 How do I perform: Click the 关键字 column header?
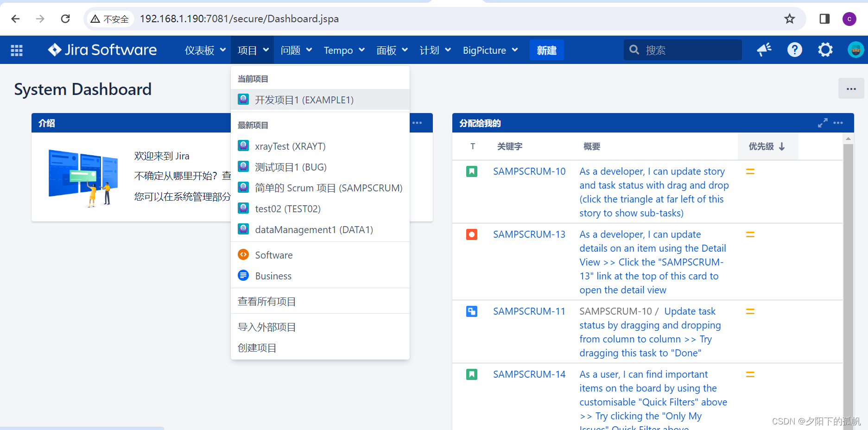click(509, 146)
